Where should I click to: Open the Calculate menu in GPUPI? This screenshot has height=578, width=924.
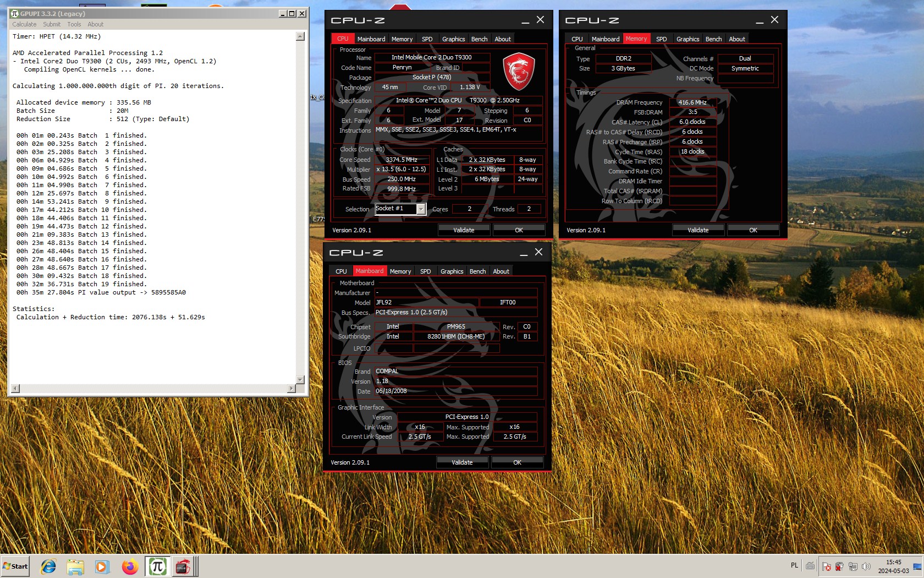click(x=24, y=24)
